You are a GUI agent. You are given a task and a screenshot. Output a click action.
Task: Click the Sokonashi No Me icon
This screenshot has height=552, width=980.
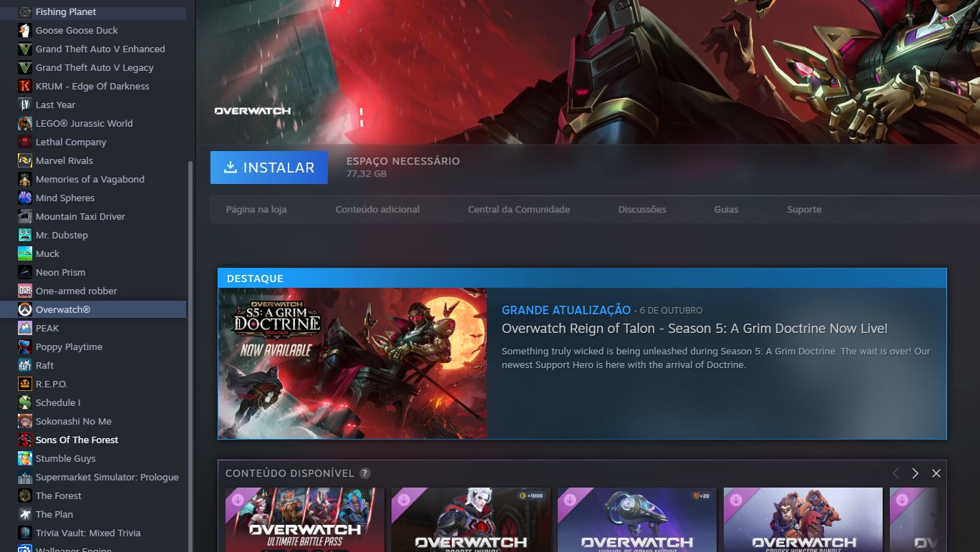pos(25,421)
